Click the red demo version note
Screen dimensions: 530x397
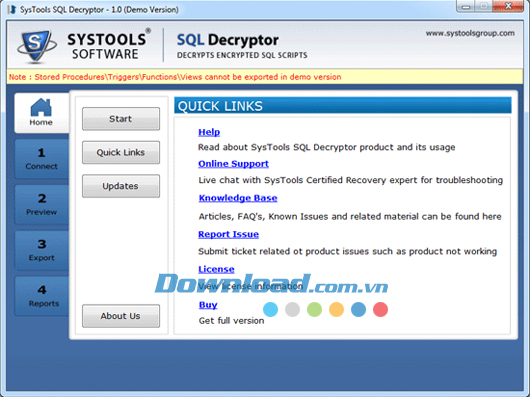175,77
